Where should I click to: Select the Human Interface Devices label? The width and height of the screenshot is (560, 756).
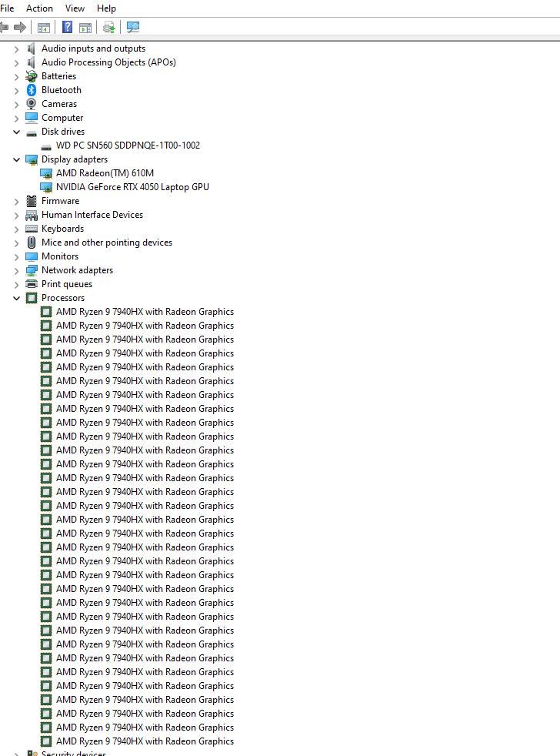coord(92,215)
